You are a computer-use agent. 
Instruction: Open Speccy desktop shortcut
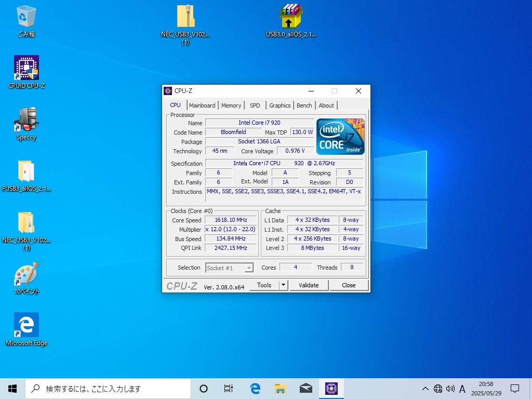tap(26, 124)
